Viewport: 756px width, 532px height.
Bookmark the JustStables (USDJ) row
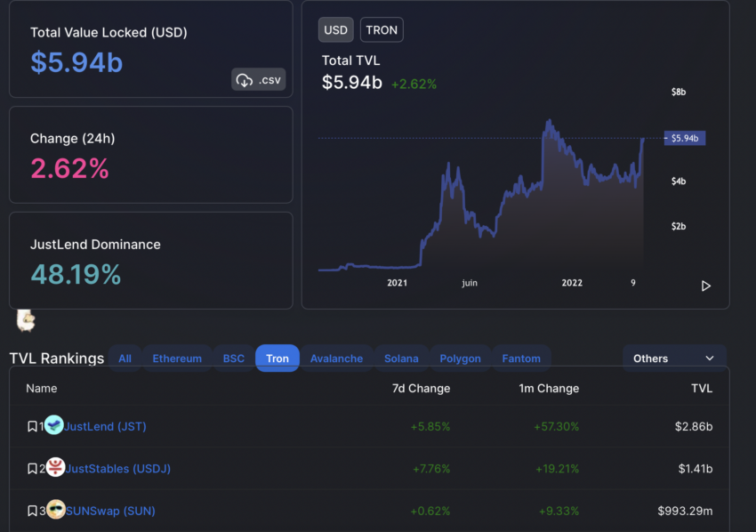pyautogui.click(x=32, y=468)
